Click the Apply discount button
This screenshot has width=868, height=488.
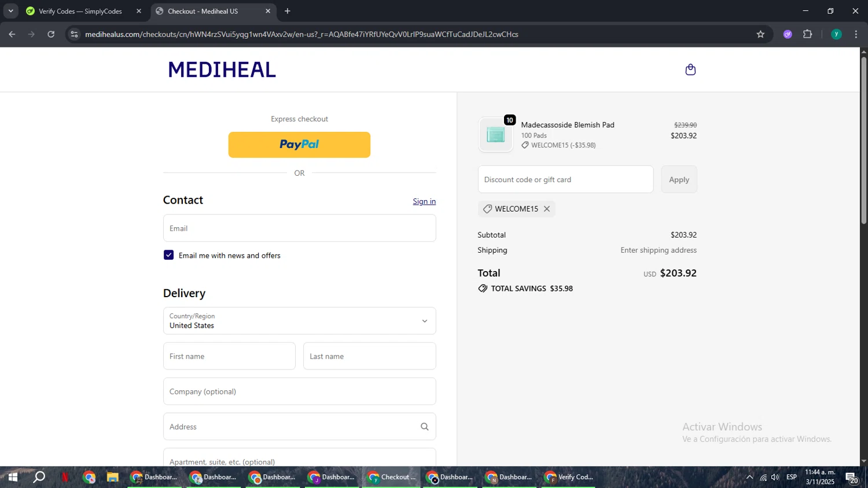pos(679,179)
